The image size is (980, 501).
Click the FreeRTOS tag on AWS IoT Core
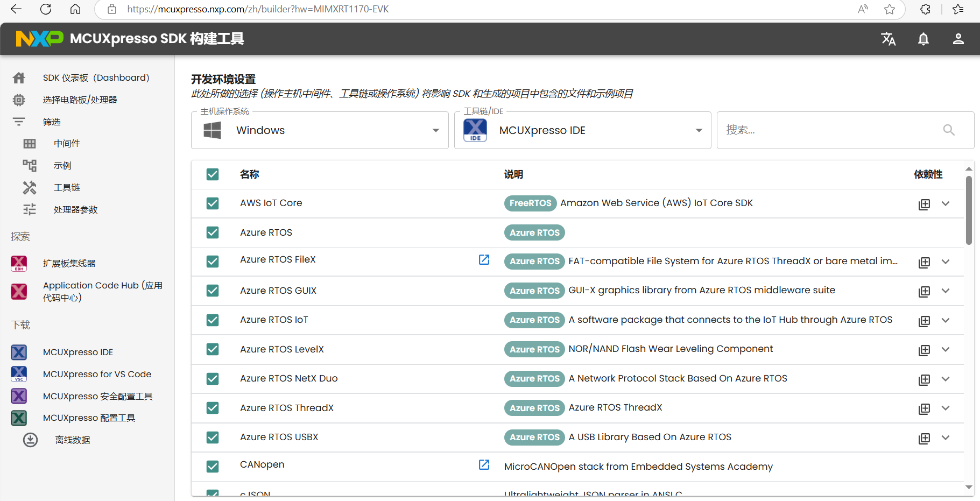530,203
